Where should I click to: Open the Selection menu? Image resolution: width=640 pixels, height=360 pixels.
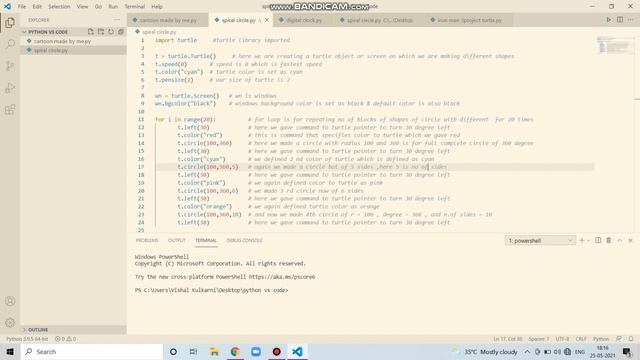[x=59, y=7]
